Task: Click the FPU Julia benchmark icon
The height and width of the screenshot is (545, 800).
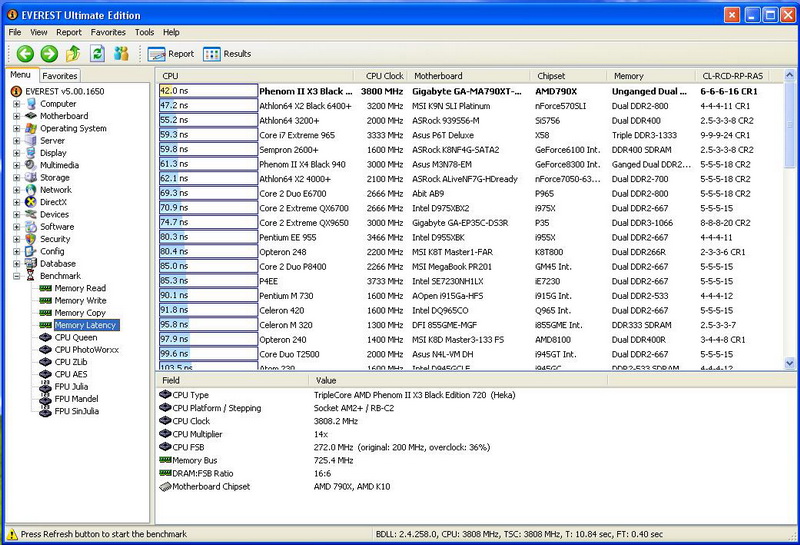Action: click(x=45, y=386)
